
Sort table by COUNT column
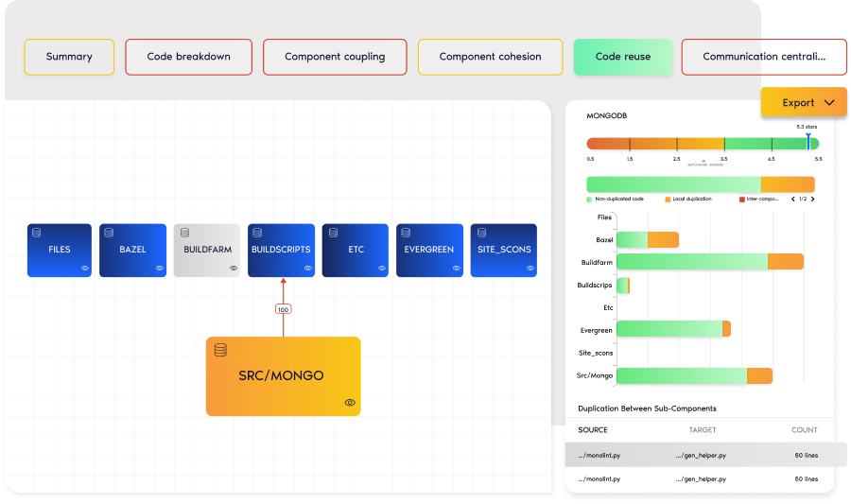(805, 429)
